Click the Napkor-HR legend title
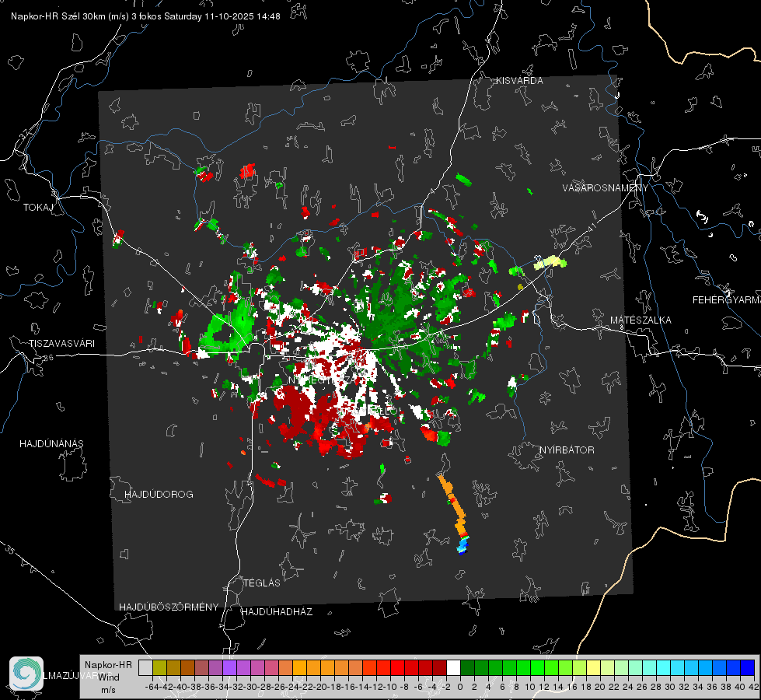Viewport: 761px width, 700px height. pyautogui.click(x=108, y=665)
